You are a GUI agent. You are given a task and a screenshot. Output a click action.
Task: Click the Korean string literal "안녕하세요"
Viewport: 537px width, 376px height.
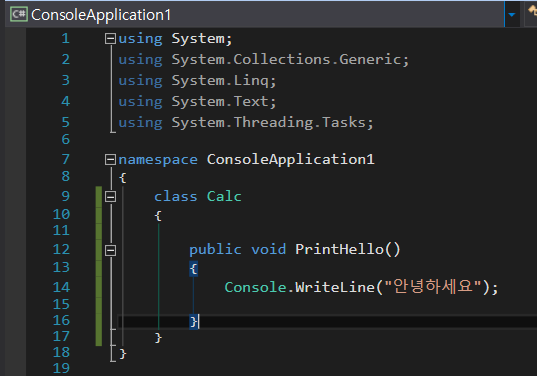[x=433, y=286]
